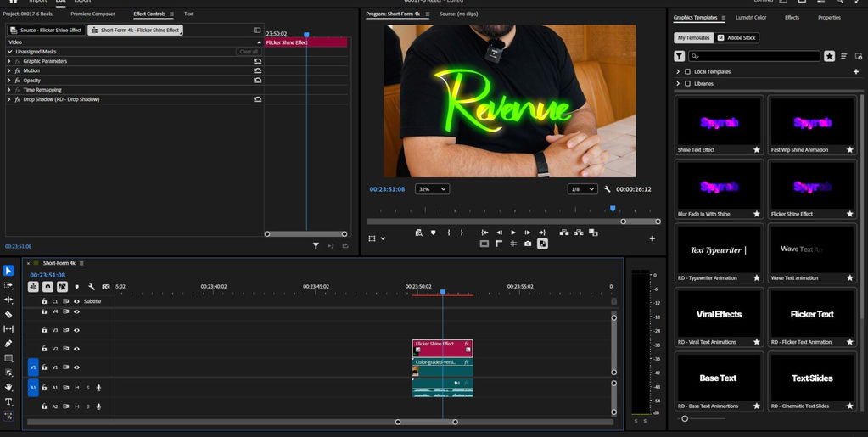
Task: Switch to the Lumetri Color tab
Action: point(751,18)
